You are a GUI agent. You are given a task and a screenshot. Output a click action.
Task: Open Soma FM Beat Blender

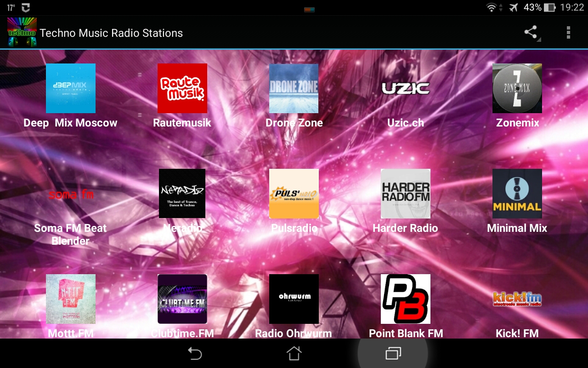pos(70,194)
